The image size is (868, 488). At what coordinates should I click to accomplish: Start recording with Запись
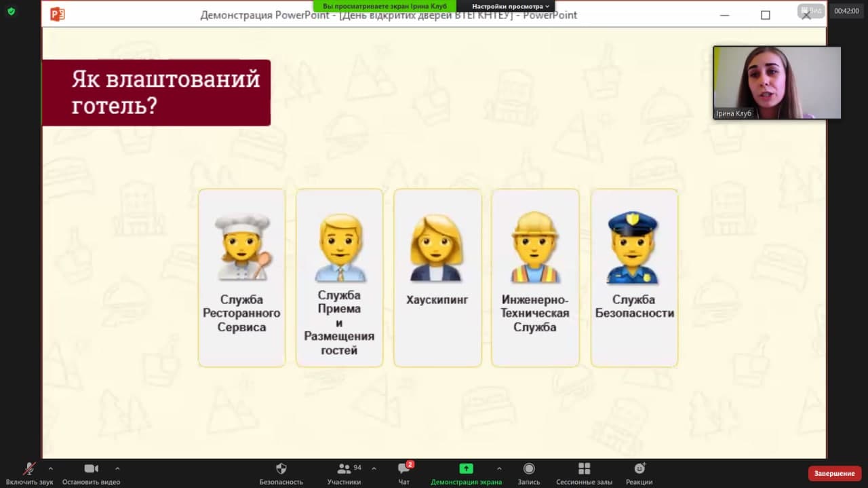click(x=529, y=469)
